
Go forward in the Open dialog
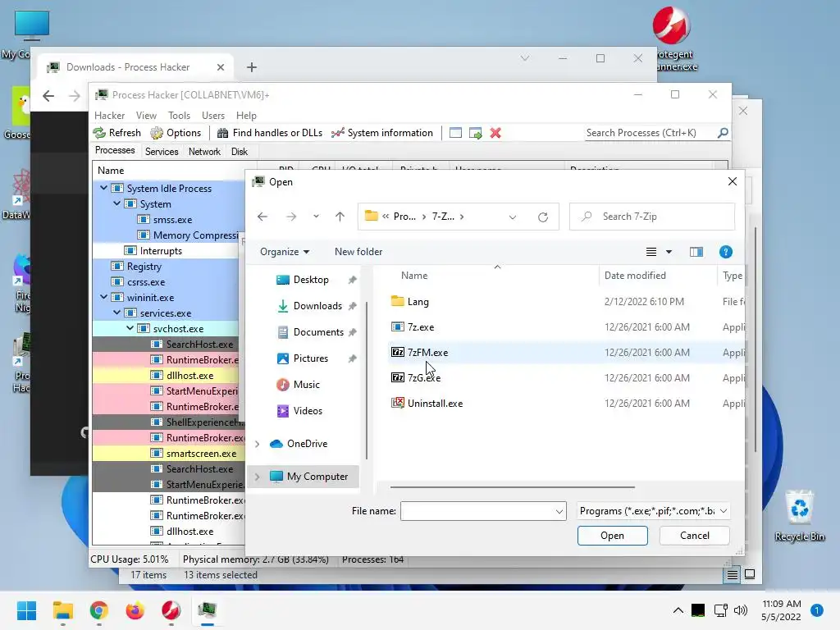point(291,217)
